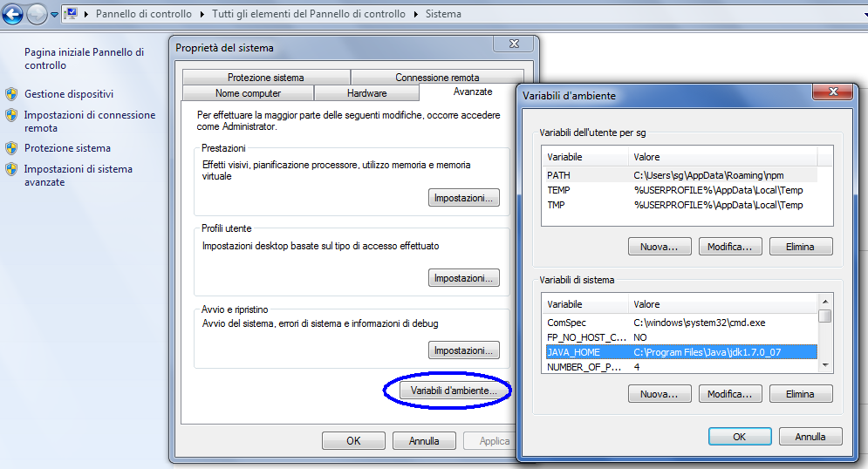Screen dimensions: 868x469
Task: Click OK in Proprietà del sistema
Action: [x=353, y=441]
